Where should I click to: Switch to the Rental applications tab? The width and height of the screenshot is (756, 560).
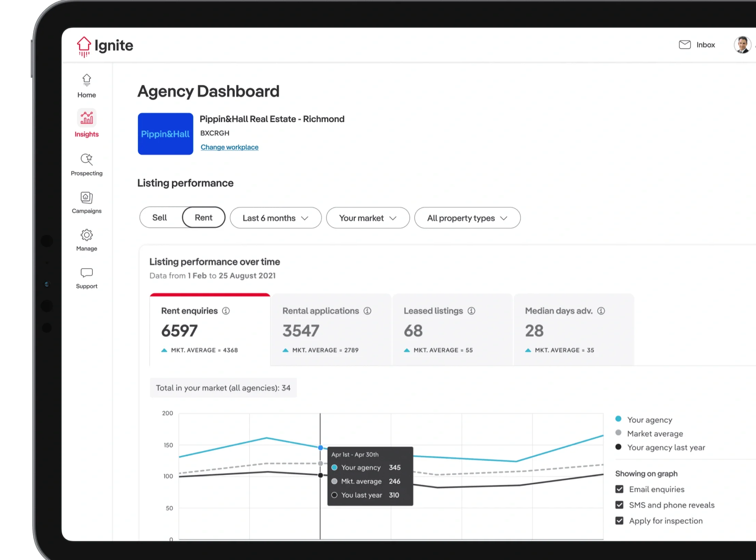click(331, 330)
